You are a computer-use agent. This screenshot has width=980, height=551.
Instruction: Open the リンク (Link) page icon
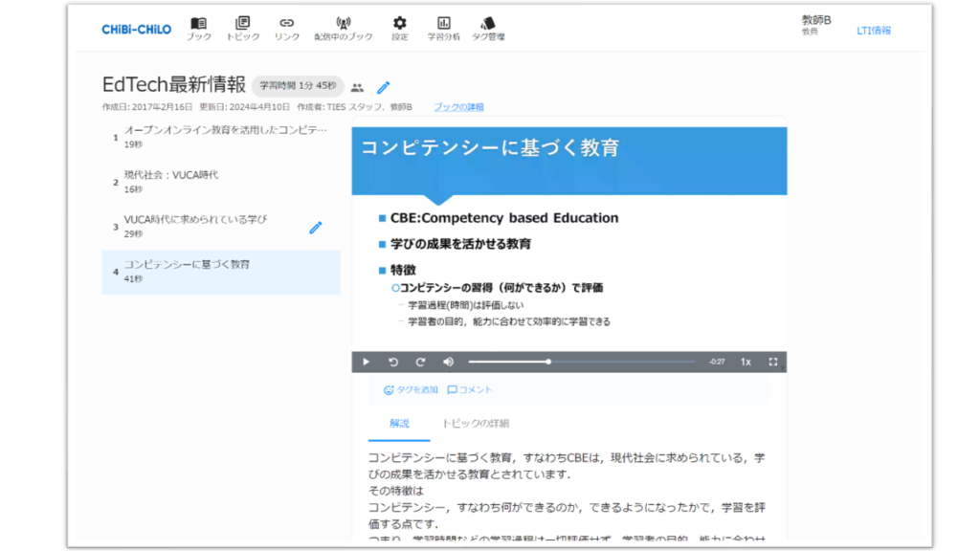[x=286, y=24]
